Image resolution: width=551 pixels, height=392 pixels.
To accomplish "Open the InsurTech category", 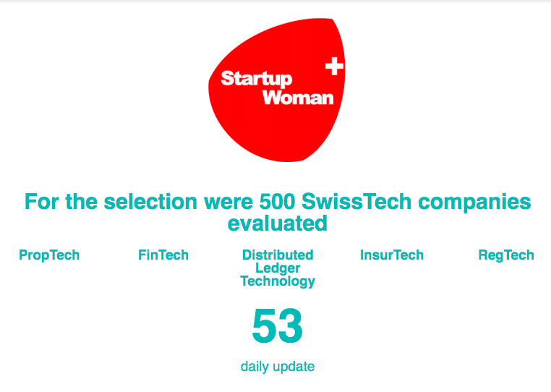I will (x=392, y=255).
